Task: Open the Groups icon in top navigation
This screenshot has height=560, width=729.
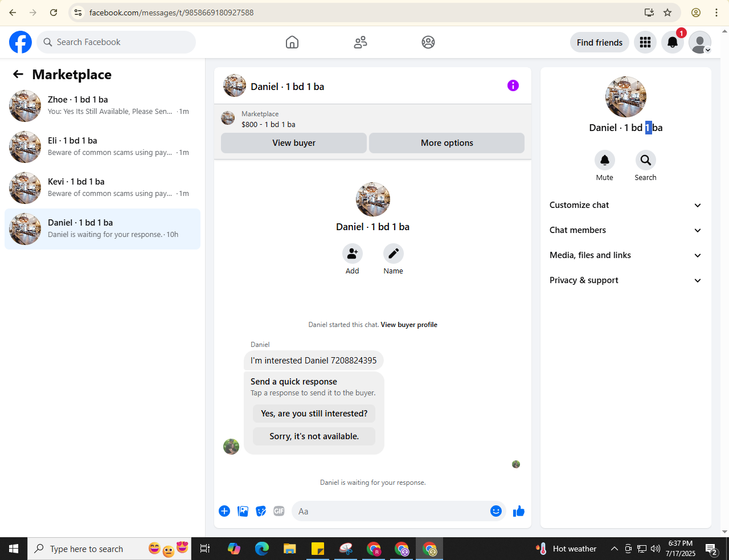Action: click(x=428, y=42)
